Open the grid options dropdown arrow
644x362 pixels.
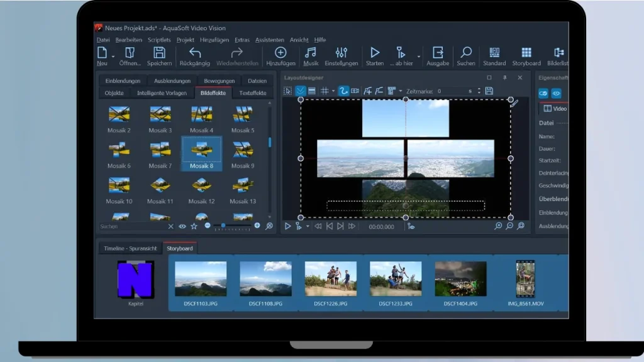coord(333,91)
